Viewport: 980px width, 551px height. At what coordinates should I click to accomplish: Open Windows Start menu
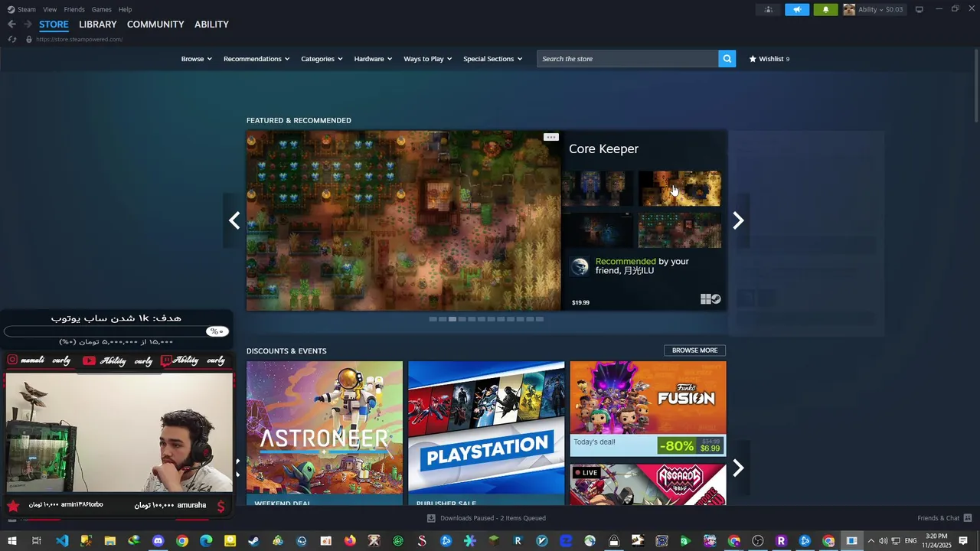[x=13, y=541]
